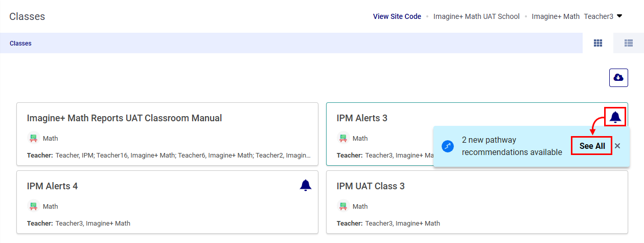
Task: Click Math subject icon in Reports UAT Classroom card
Action: pyautogui.click(x=33, y=138)
